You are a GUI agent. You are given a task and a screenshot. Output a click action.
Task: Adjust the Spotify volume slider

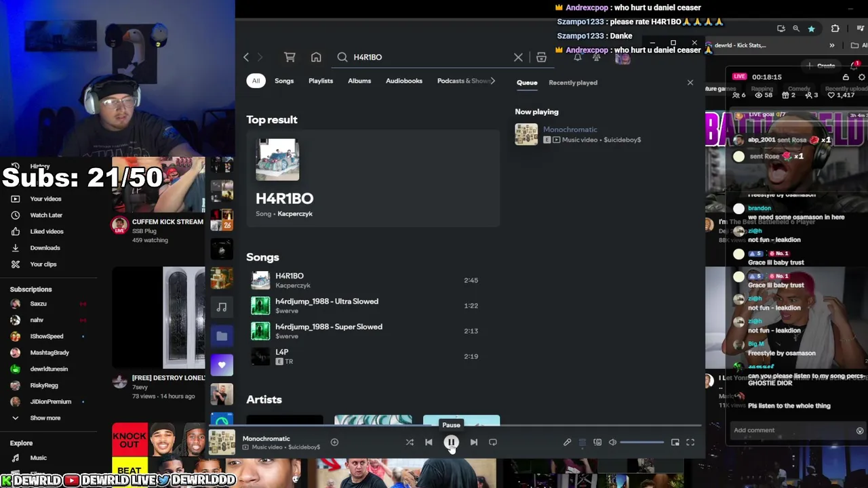click(x=642, y=443)
